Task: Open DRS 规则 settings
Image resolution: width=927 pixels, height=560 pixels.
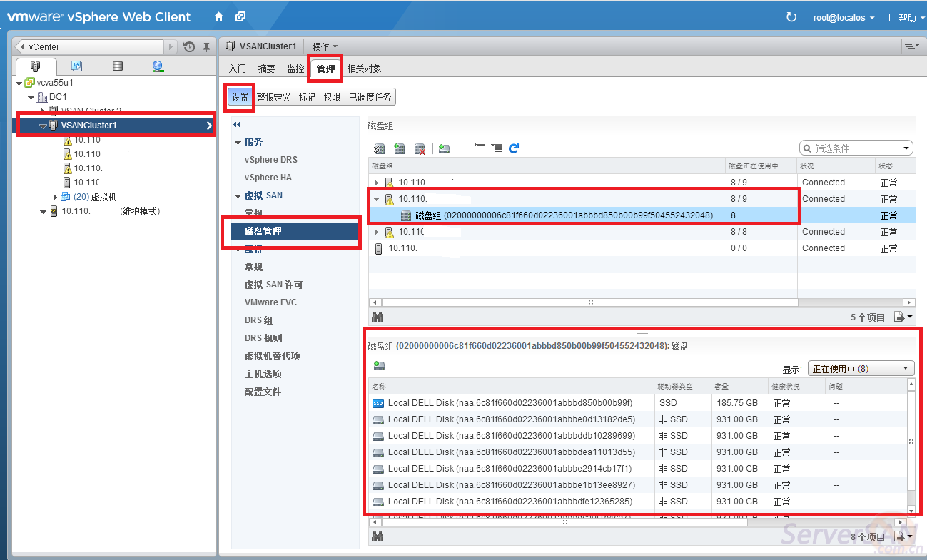Action: click(263, 338)
